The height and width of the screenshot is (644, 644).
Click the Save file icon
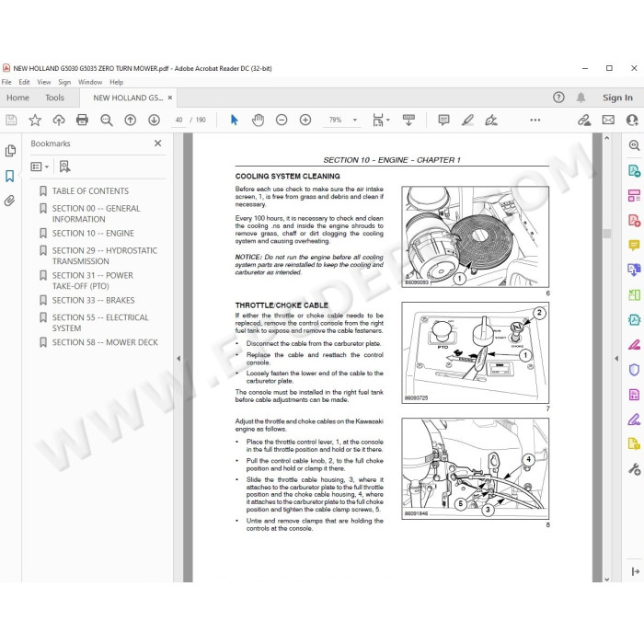pyautogui.click(x=11, y=120)
